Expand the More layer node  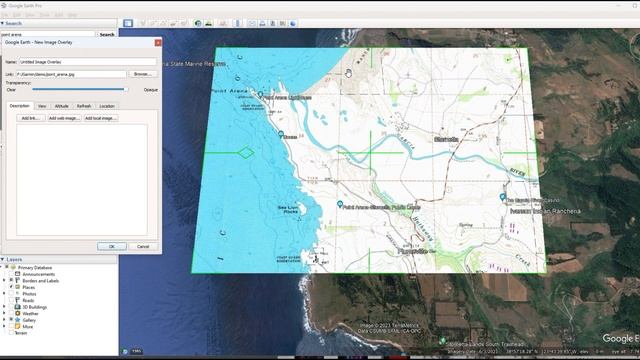point(4,327)
